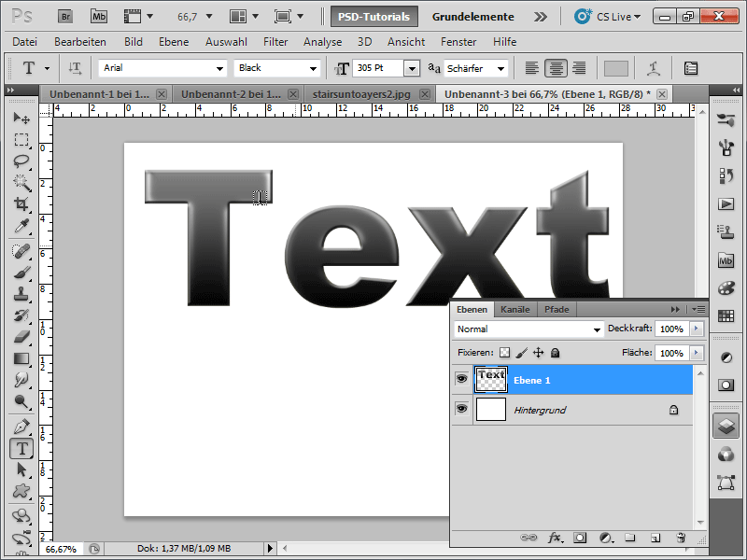The height and width of the screenshot is (560, 747).
Task: Hide the Hintergrund layer
Action: point(461,409)
